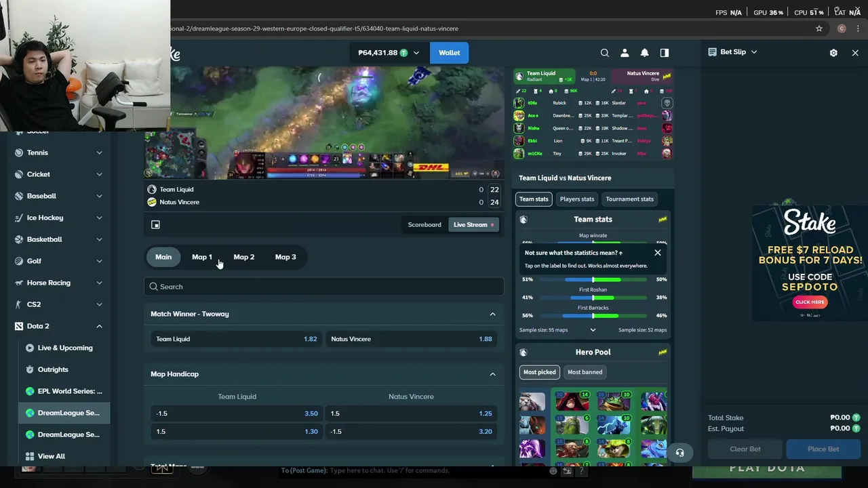Bet on Natus Vincere at 1.88
The height and width of the screenshot is (488, 868).
(411, 339)
